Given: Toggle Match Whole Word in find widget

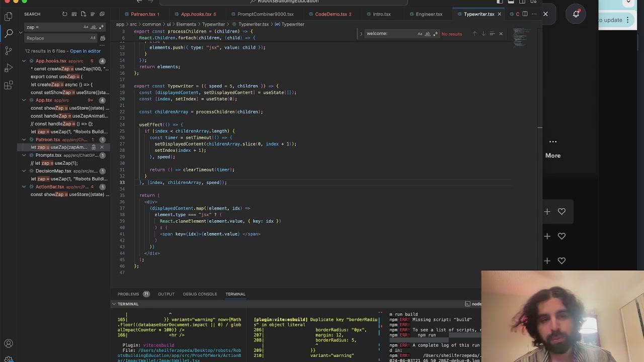Looking at the screenshot, I should [428, 34].
